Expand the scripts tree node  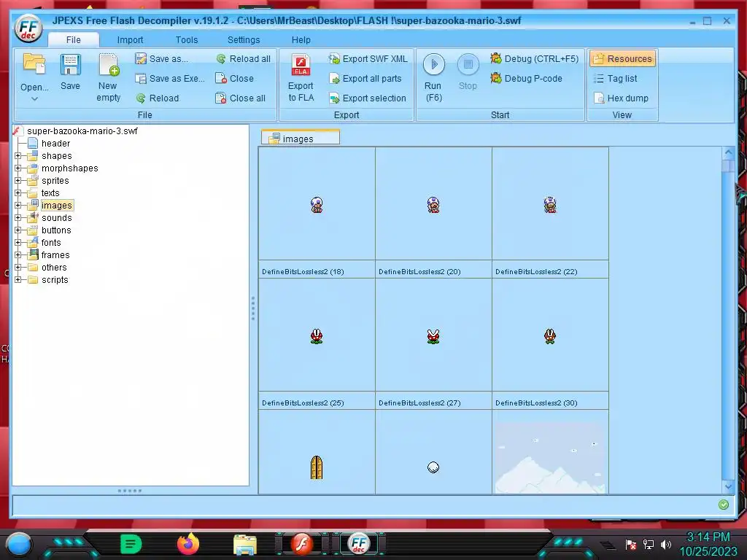[x=18, y=279]
